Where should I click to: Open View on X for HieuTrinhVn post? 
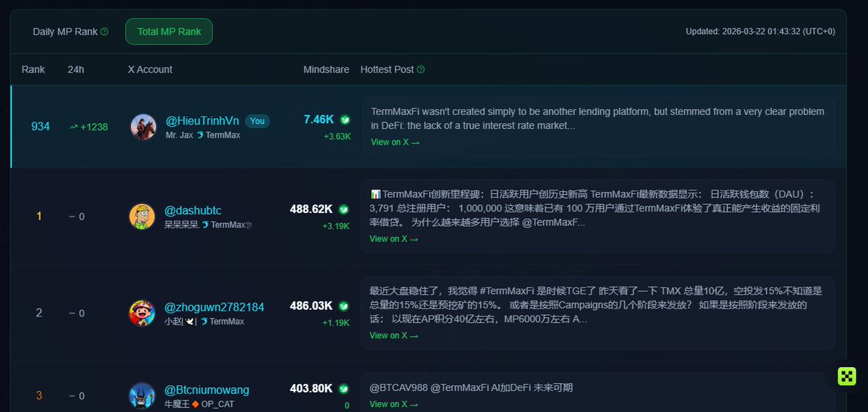395,142
